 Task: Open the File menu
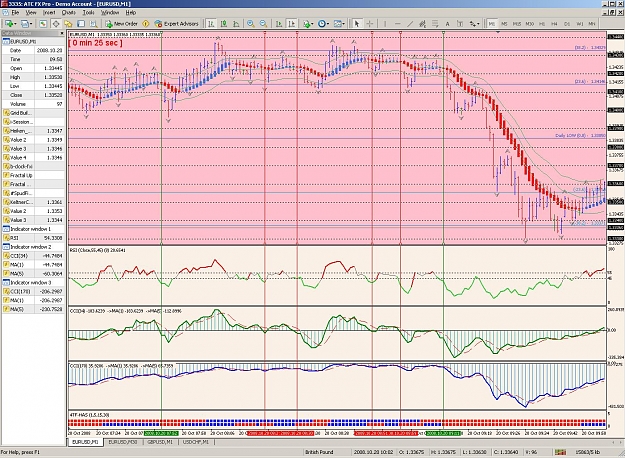[15, 13]
